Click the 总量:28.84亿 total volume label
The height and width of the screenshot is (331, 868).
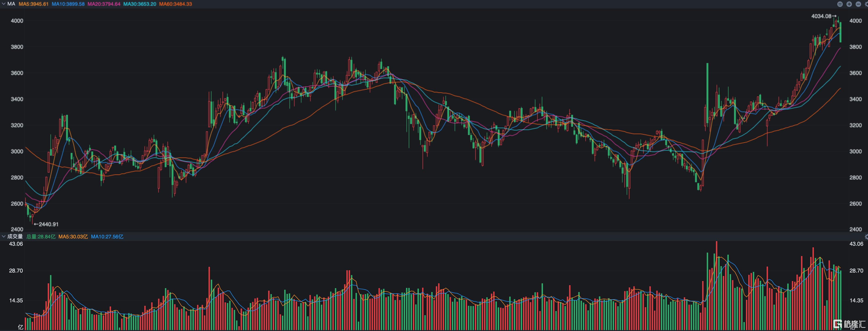point(41,237)
